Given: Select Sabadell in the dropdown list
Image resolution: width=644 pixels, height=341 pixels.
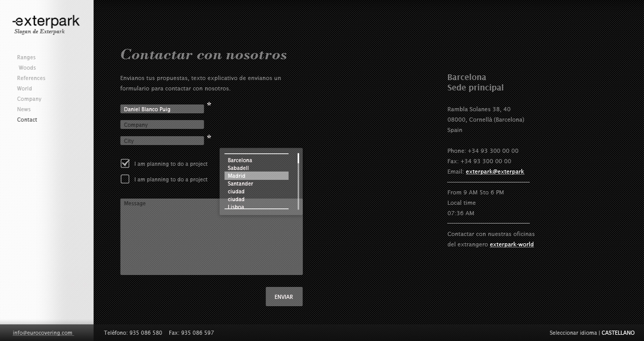Looking at the screenshot, I should click(238, 168).
